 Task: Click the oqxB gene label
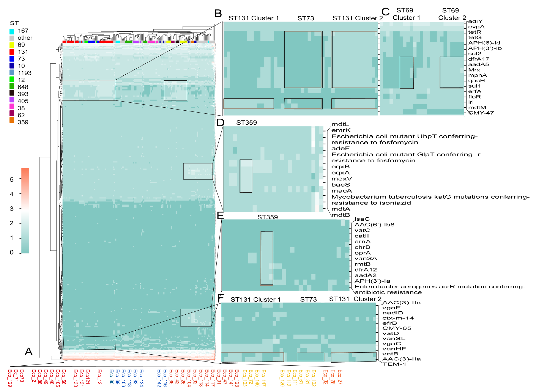(x=340, y=167)
